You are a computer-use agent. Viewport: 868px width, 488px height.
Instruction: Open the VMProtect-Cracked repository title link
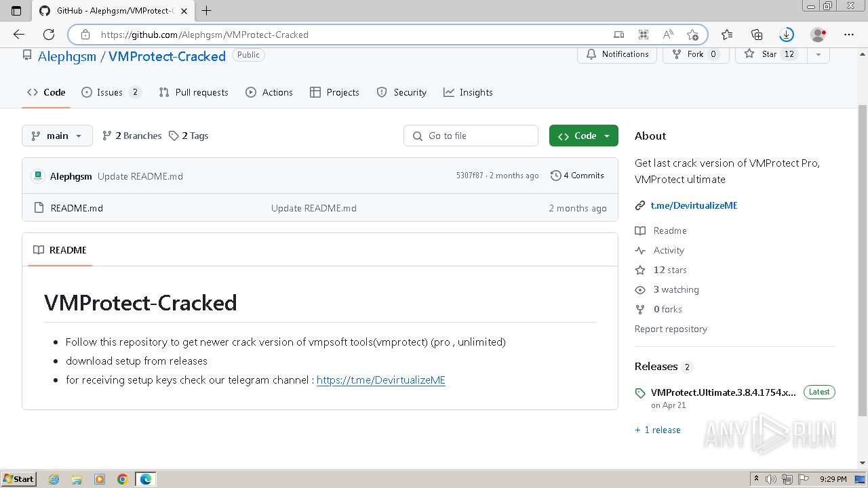[167, 56]
